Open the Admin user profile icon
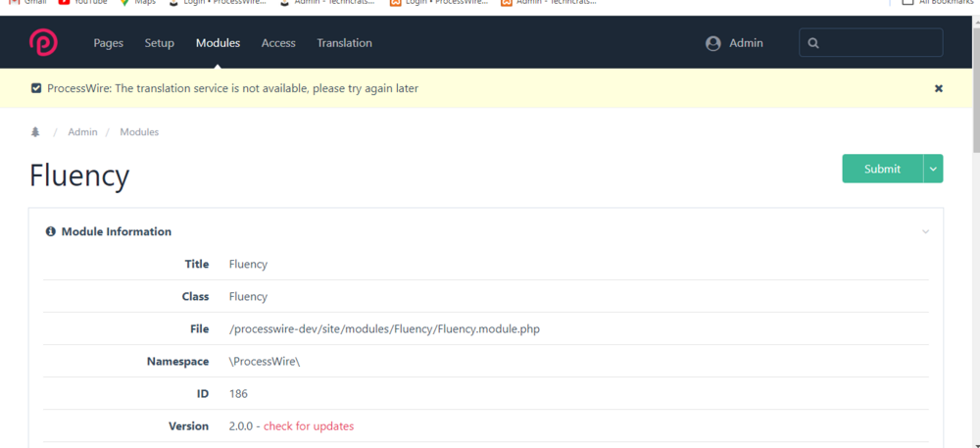The width and height of the screenshot is (980, 448). (713, 44)
